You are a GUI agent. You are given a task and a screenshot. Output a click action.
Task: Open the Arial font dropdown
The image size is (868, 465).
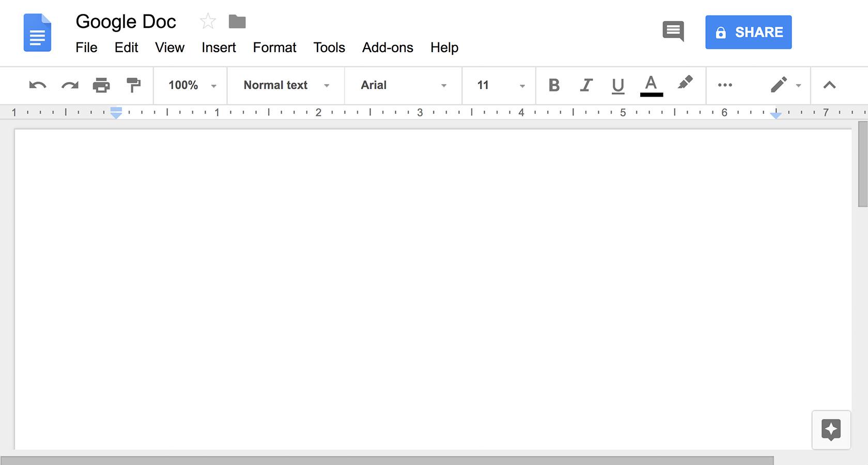pos(404,85)
